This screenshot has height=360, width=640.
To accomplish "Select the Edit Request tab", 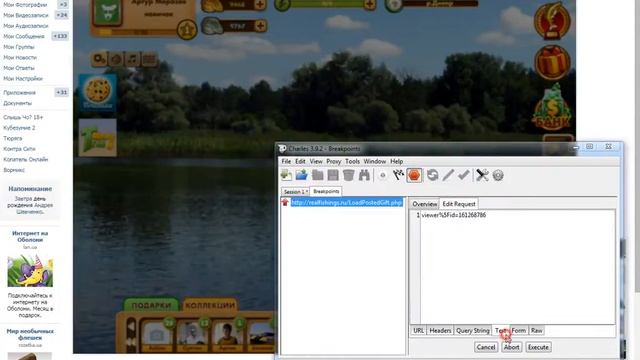I will point(459,204).
